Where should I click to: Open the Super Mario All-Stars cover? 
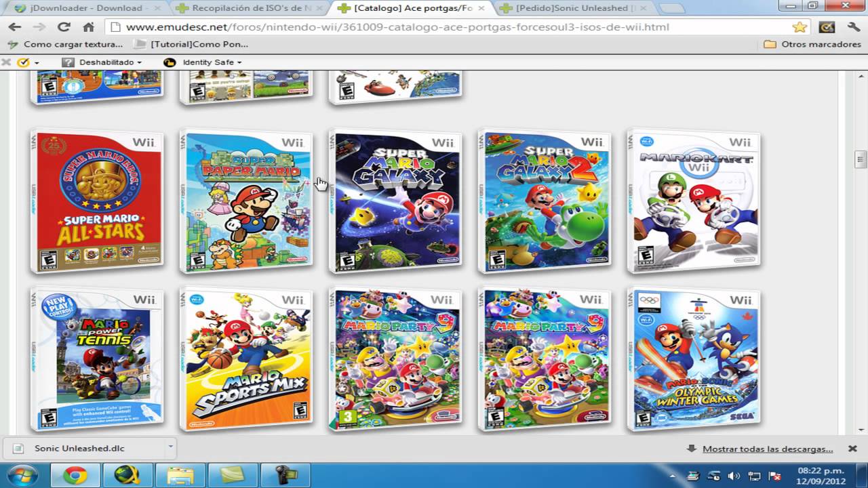[x=97, y=201]
